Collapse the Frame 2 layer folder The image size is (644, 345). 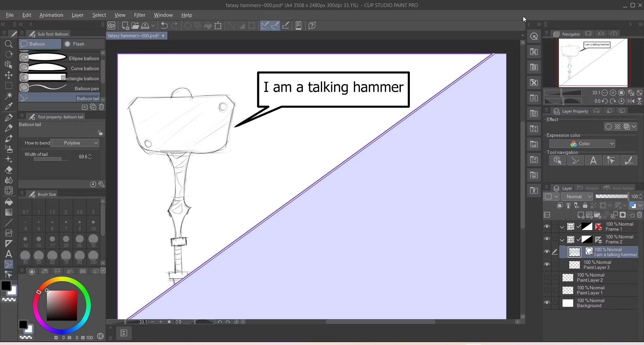pyautogui.click(x=562, y=240)
